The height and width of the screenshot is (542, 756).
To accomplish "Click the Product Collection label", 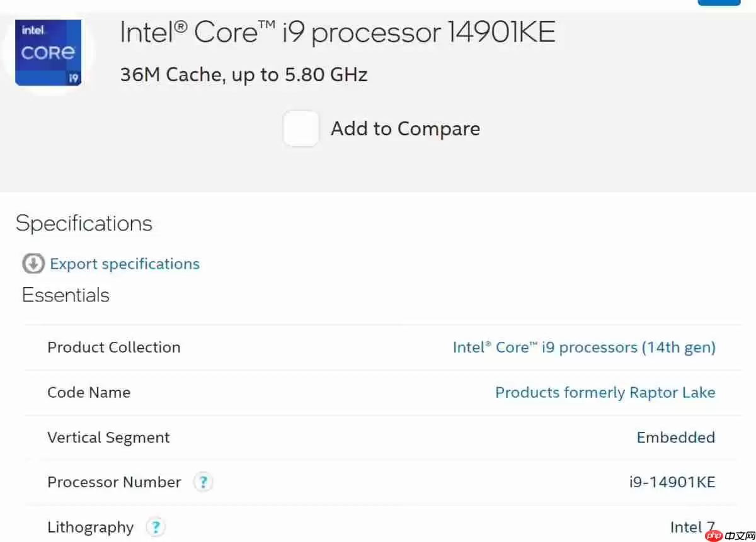I will (x=114, y=347).
